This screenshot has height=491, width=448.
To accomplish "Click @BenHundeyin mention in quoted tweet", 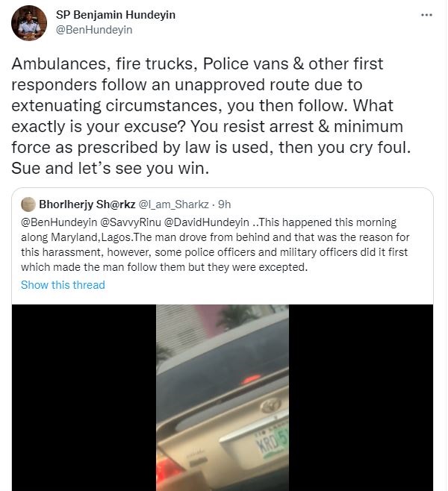I will 59,222.
